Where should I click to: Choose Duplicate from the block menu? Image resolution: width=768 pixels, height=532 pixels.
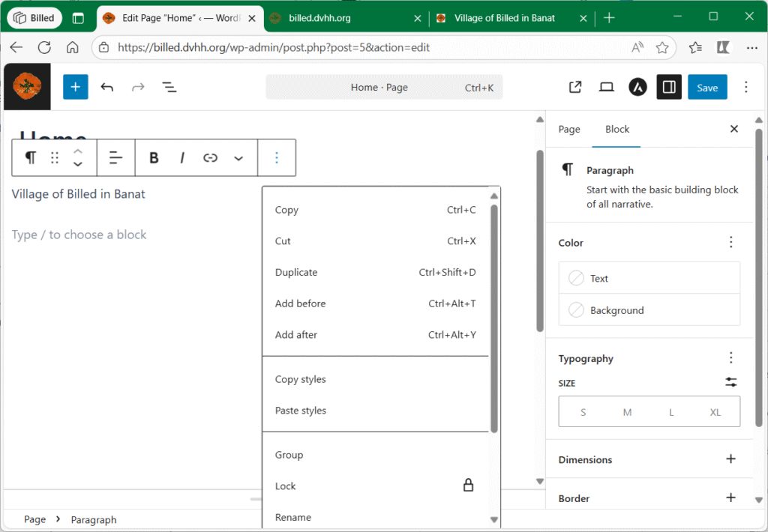tap(296, 272)
